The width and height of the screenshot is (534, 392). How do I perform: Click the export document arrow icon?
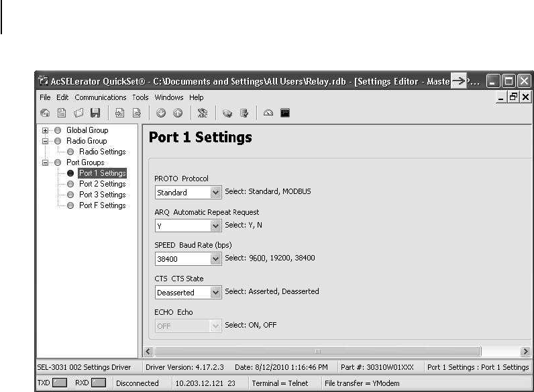137,113
